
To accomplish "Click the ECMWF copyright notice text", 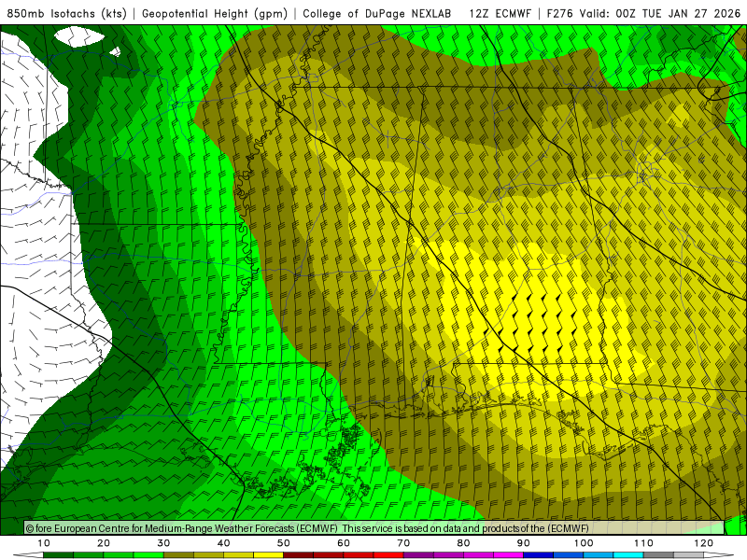I will (307, 528).
